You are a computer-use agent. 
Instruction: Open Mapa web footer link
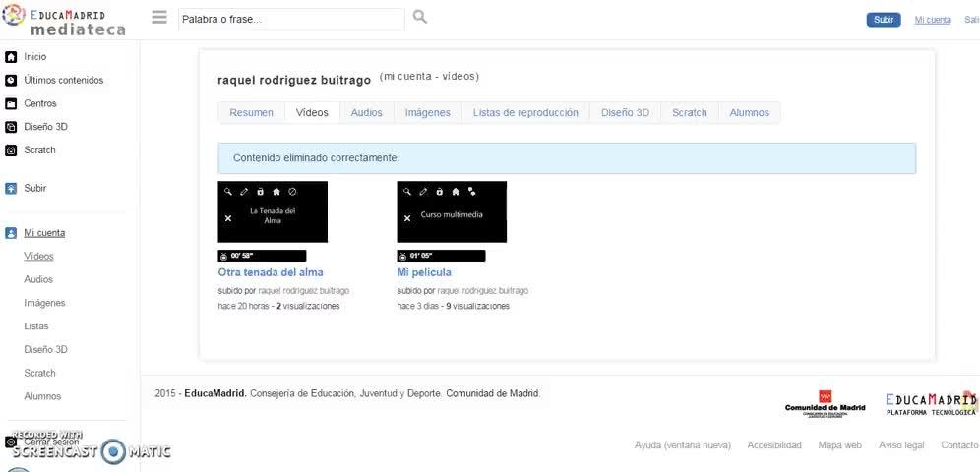point(840,445)
